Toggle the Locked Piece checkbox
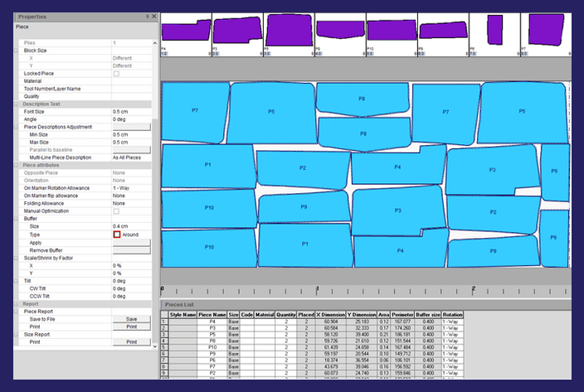 [x=116, y=74]
